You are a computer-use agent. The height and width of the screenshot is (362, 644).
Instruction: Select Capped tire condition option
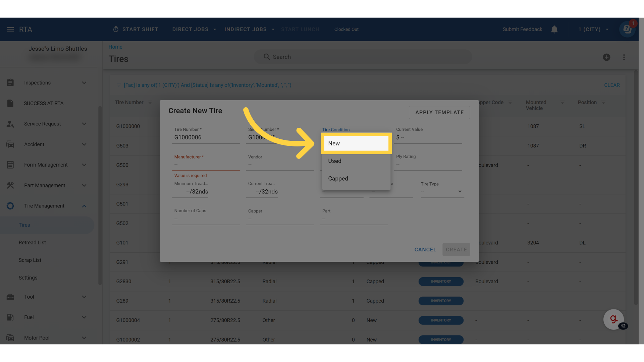(x=356, y=179)
